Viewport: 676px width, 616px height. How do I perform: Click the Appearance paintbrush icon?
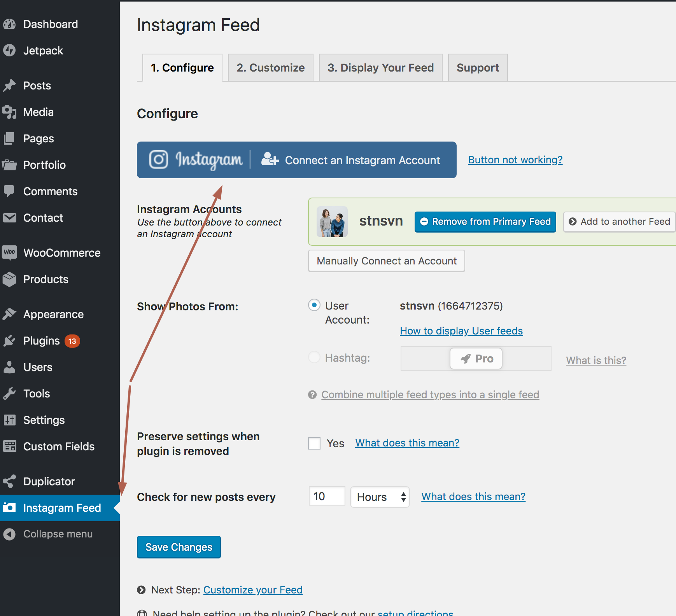[x=9, y=314]
